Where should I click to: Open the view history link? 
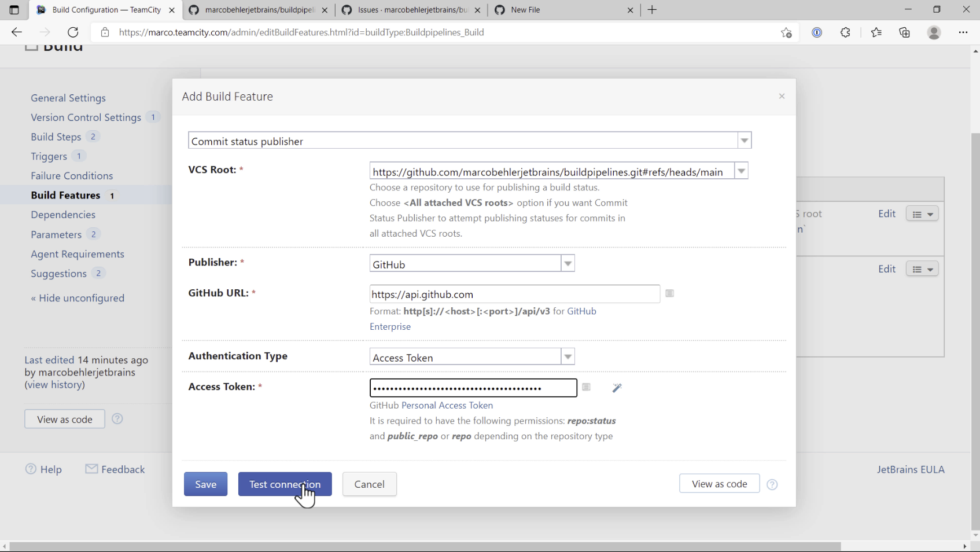point(54,385)
